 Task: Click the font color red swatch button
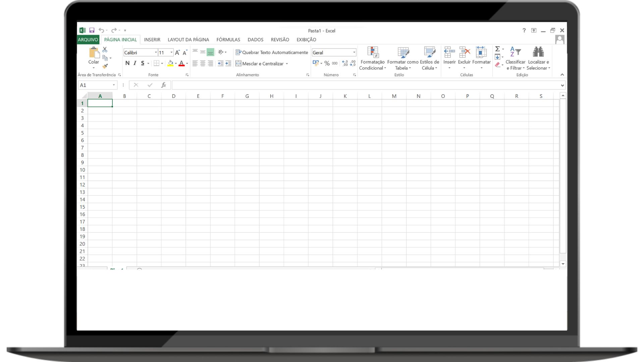[x=181, y=63]
